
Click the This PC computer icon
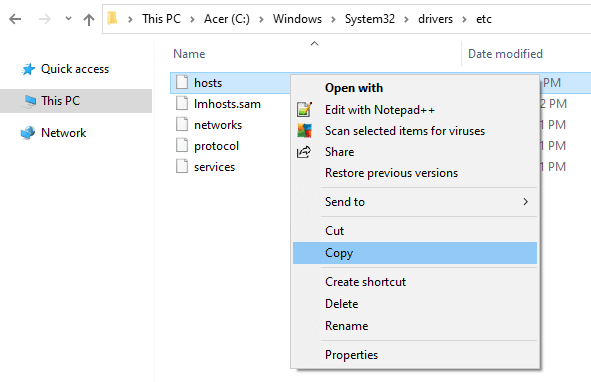click(29, 101)
